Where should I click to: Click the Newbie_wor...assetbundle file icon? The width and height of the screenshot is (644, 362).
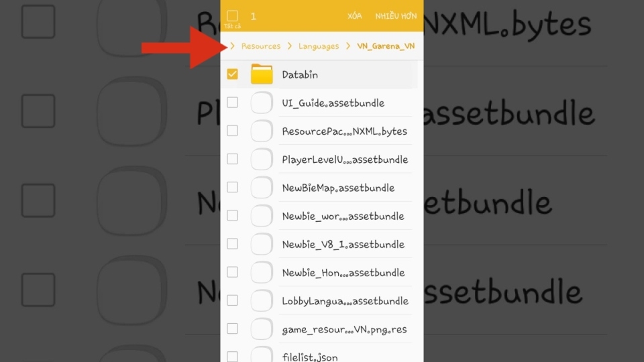point(262,216)
